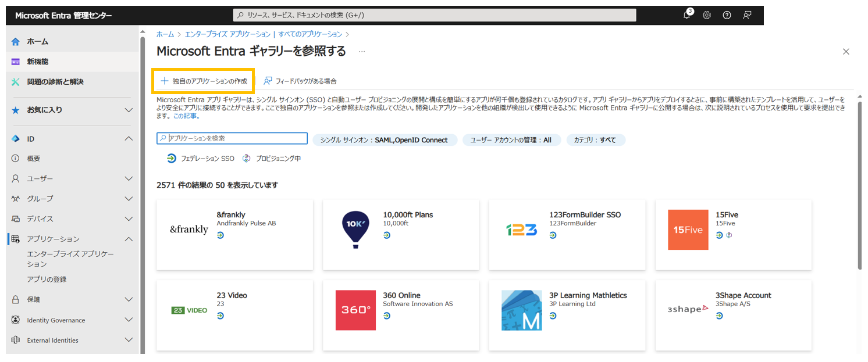Open the 15Five app card

(734, 235)
